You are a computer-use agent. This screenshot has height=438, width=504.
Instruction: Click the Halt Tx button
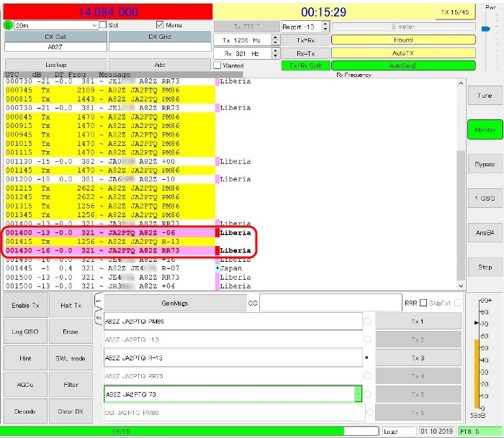pyautogui.click(x=71, y=306)
